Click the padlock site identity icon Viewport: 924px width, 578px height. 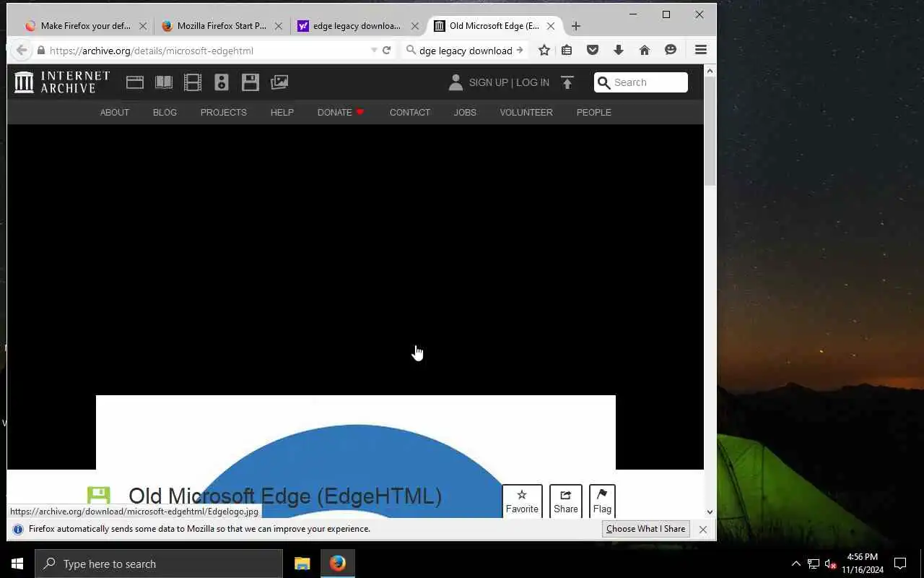[x=41, y=51]
